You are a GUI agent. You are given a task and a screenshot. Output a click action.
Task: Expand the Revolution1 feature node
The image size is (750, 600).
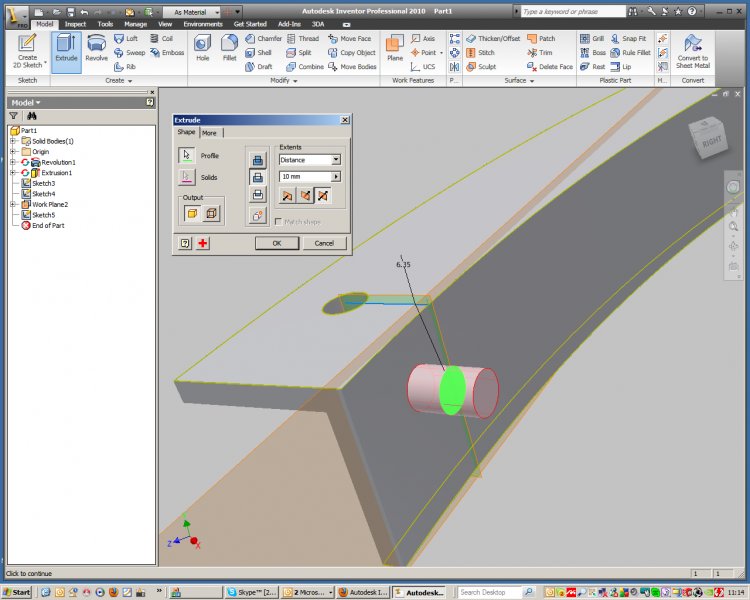pos(13,162)
